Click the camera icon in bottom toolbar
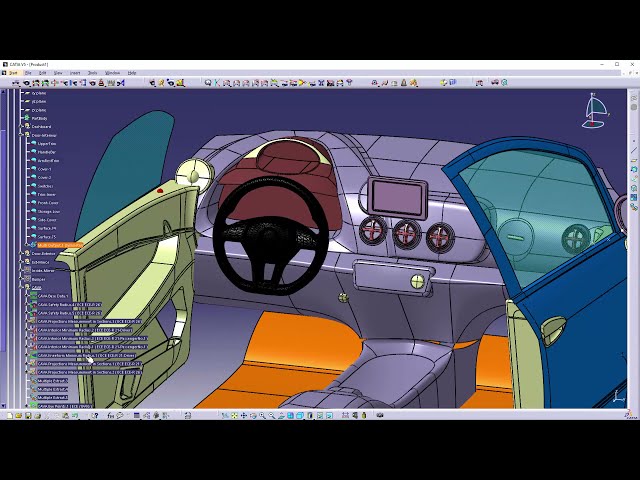 (x=380, y=416)
